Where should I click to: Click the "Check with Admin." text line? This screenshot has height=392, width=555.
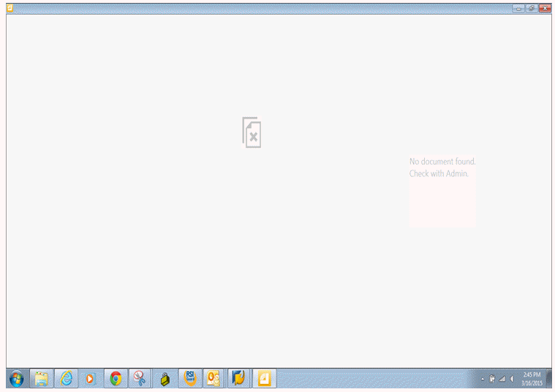pos(439,173)
